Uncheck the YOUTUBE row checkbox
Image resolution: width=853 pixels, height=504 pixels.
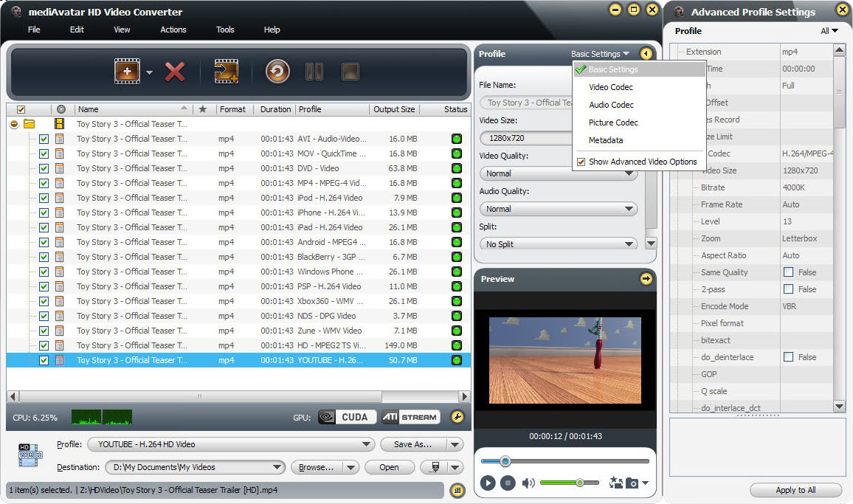coord(44,360)
